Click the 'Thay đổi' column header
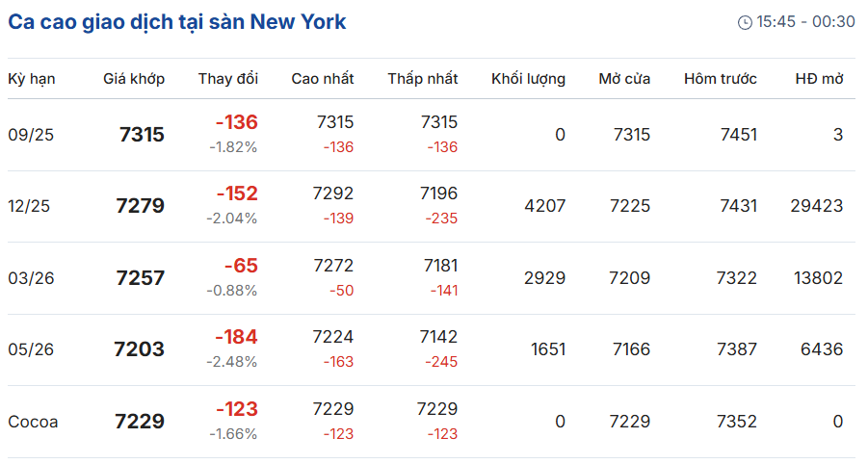The height and width of the screenshot is (464, 868). tap(228, 79)
